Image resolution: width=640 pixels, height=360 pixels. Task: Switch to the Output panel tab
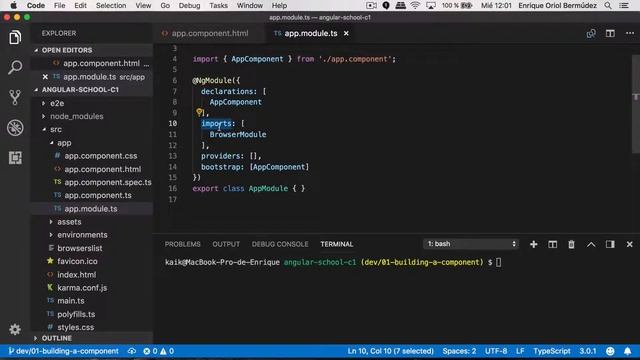tap(226, 244)
